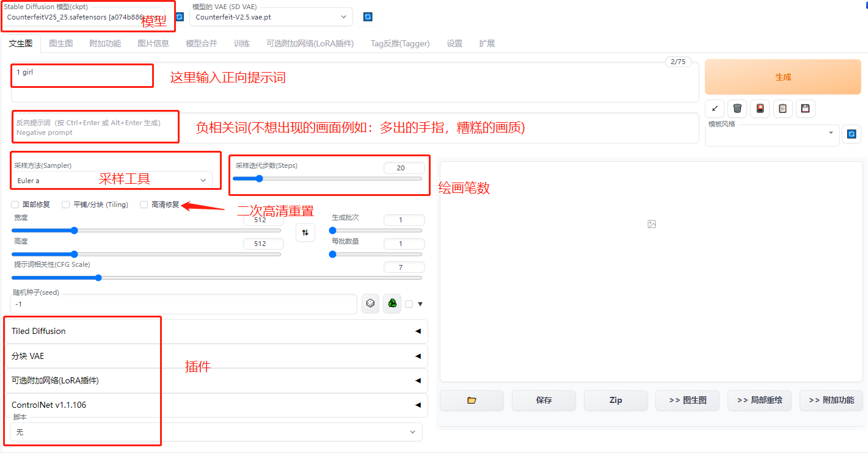Send the image to 图生图
868x453 pixels.
coord(688,400)
